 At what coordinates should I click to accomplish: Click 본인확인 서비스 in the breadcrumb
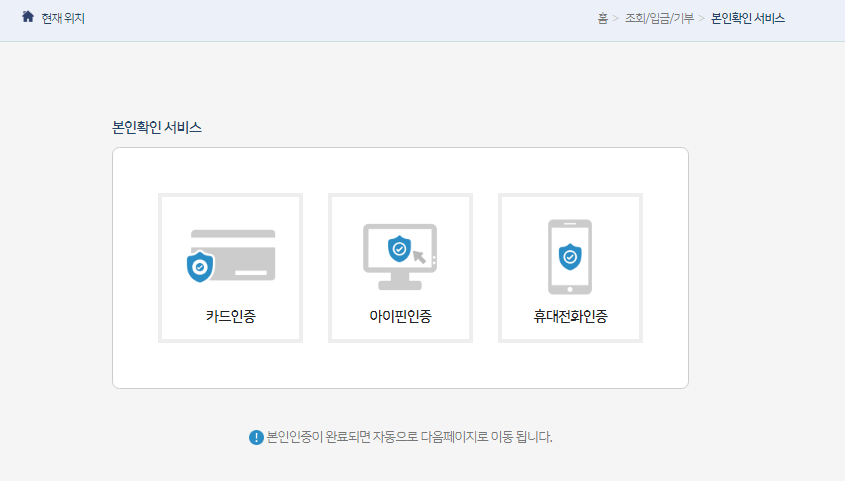click(x=748, y=18)
